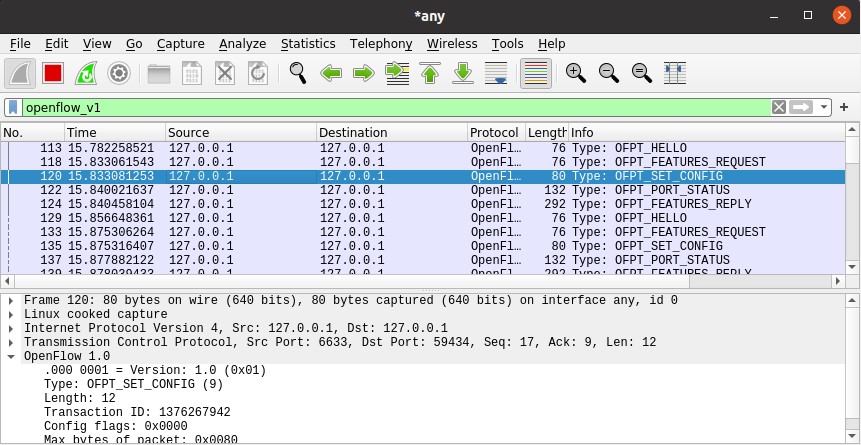Click the display filter bookmark icon
861x445 pixels.
point(14,107)
